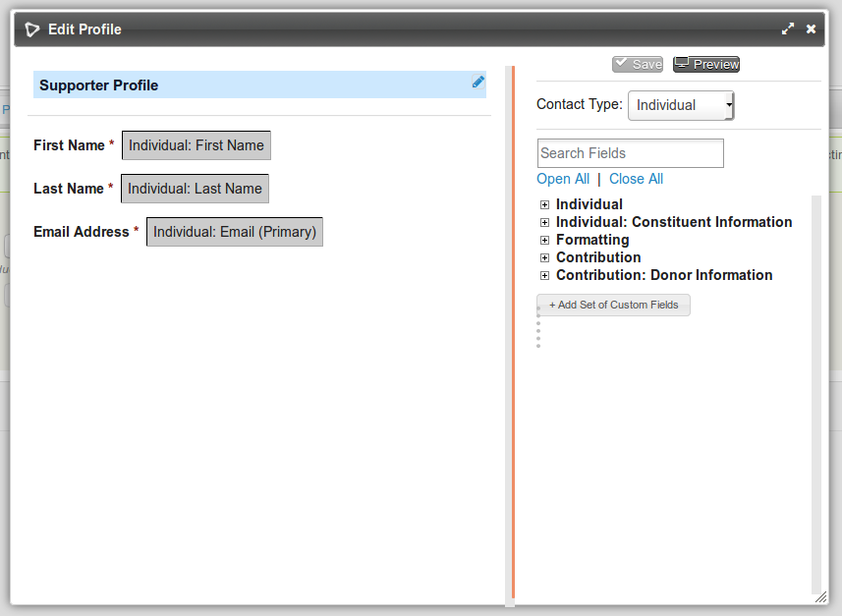Maximize the dialog with the expand arrows icon
Image resolution: width=842 pixels, height=616 pixels.
[x=788, y=28]
